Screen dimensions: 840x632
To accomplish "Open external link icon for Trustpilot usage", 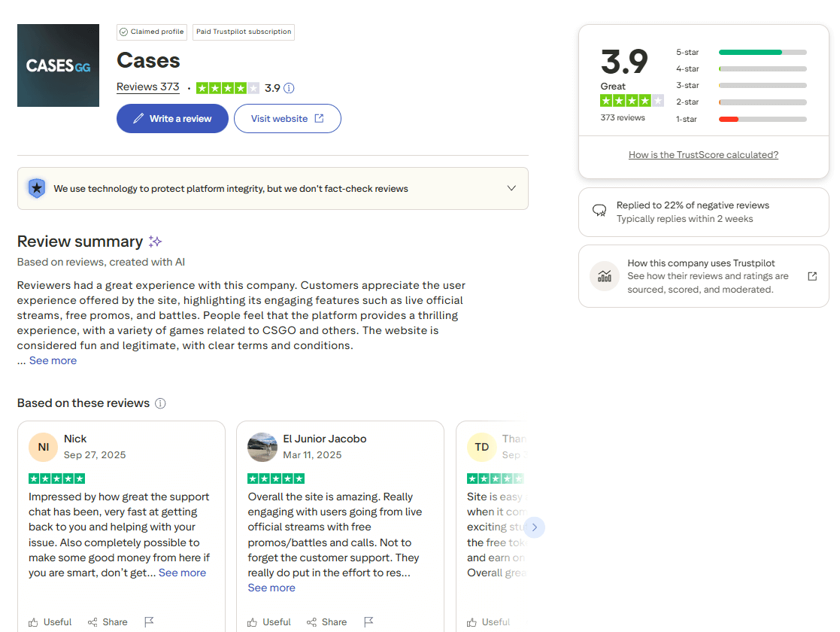I will click(812, 276).
